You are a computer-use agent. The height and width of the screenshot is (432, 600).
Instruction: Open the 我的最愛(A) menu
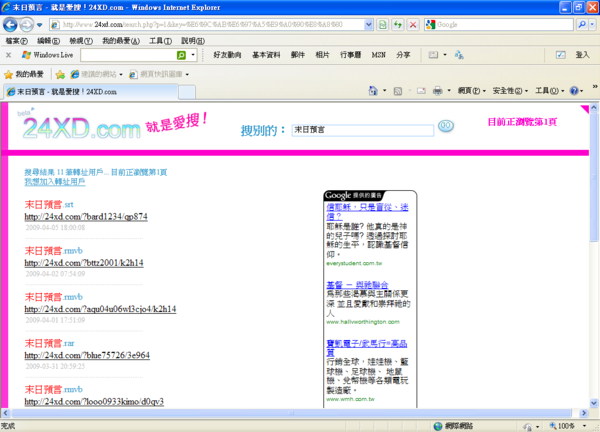tap(121, 41)
